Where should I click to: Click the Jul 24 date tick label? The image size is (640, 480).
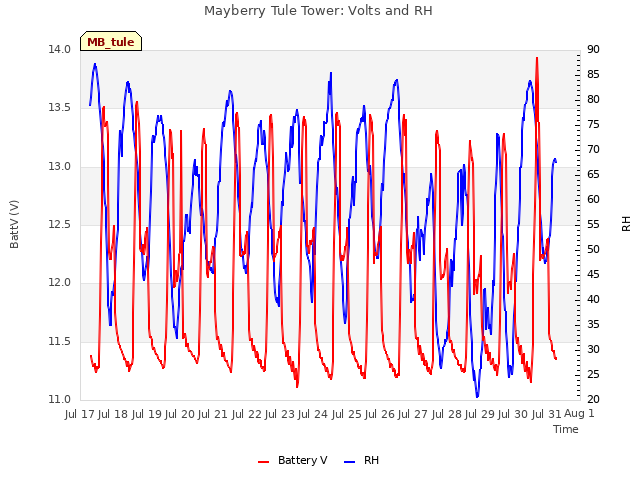pyautogui.click(x=313, y=414)
